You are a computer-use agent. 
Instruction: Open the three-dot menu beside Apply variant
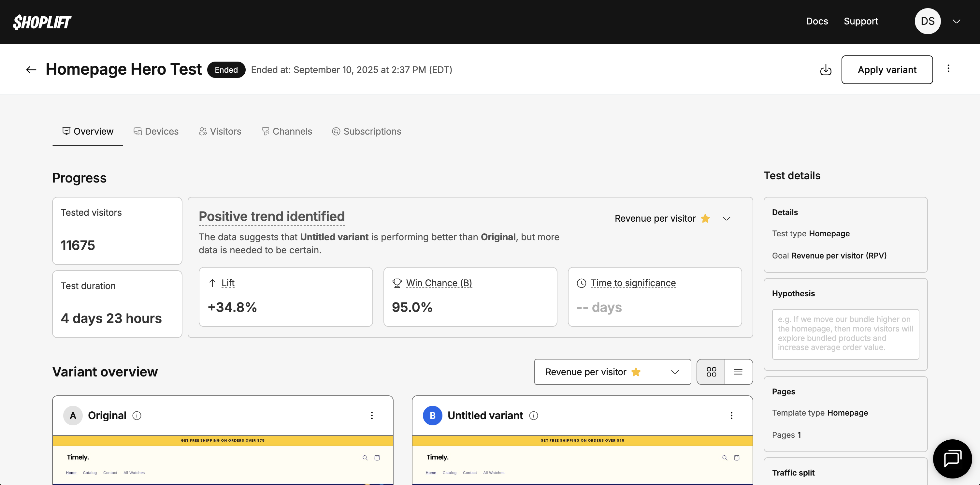coord(948,68)
